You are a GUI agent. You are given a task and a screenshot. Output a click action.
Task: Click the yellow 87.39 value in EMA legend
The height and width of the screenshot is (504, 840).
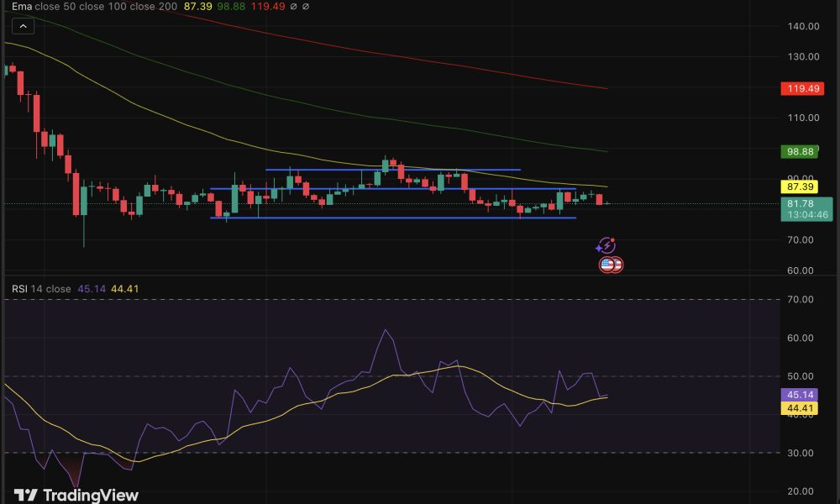(x=197, y=7)
